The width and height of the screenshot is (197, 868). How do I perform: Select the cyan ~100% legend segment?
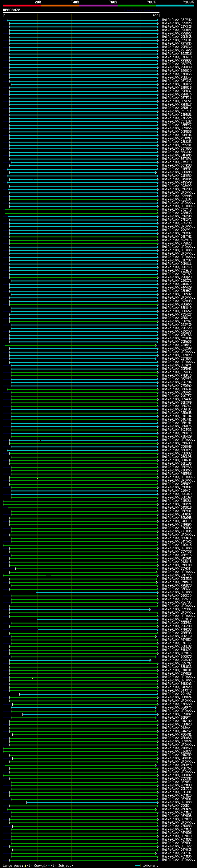coord(175,6)
